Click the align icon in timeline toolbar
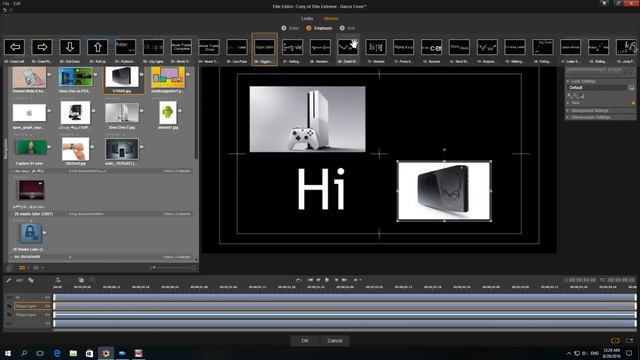The height and width of the screenshot is (360, 640). 58,280
